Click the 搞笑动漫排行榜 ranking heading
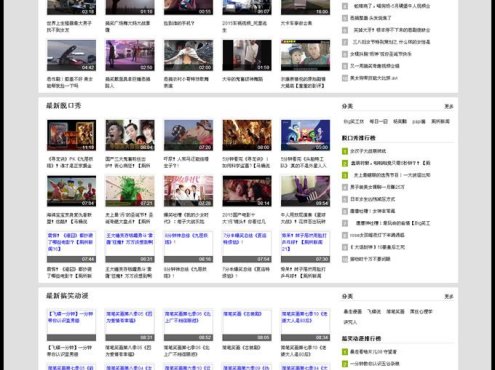 361,338
